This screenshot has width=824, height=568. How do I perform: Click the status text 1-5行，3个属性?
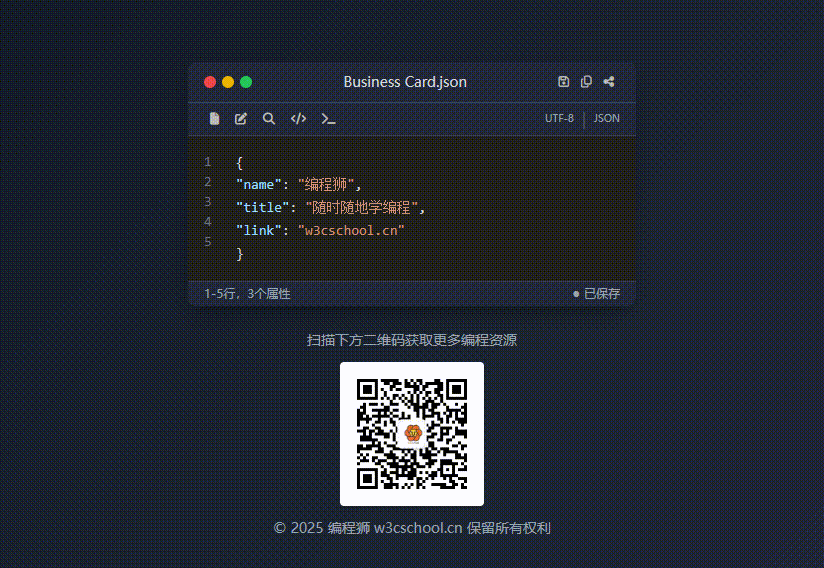247,294
